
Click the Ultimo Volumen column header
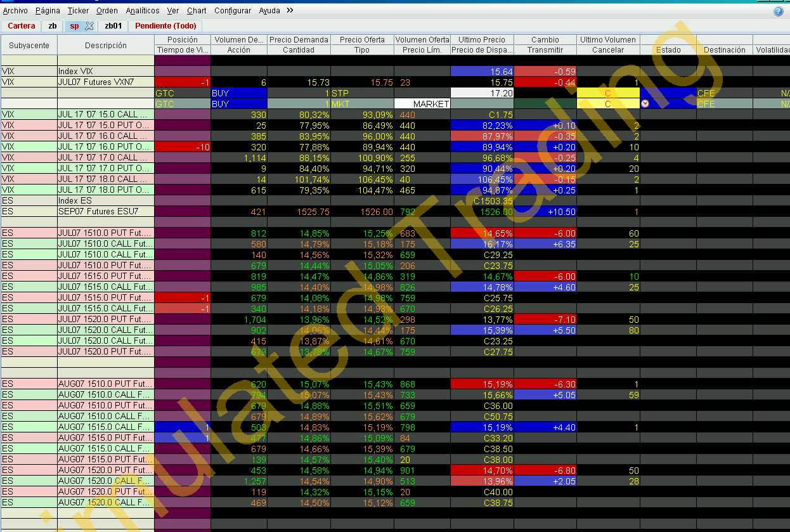click(x=608, y=39)
